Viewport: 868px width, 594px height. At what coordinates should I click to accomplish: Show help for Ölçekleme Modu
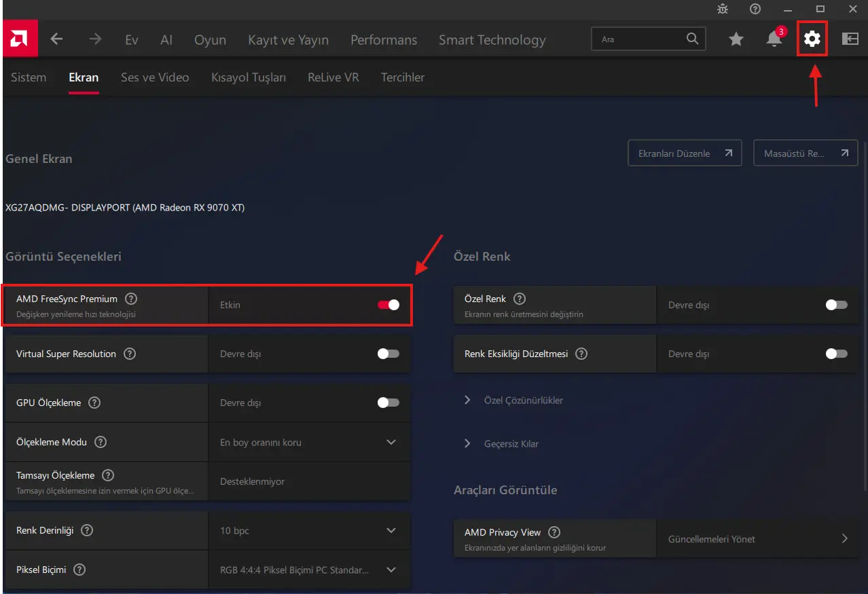point(101,442)
